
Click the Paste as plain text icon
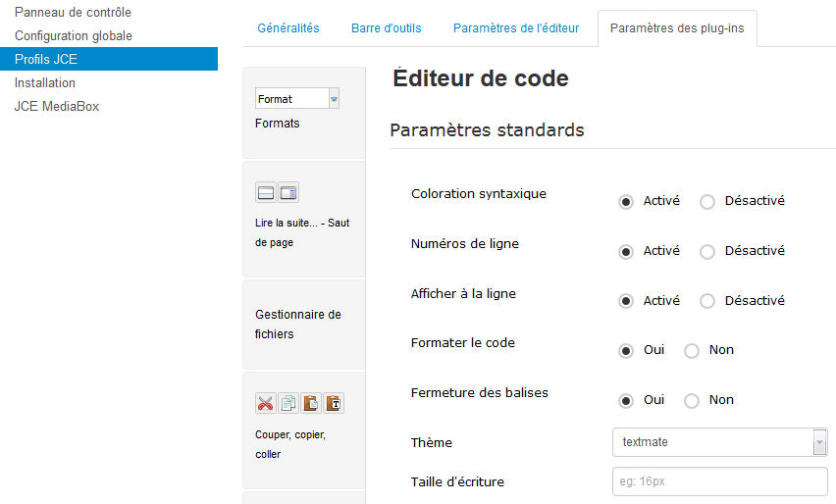coord(334,403)
